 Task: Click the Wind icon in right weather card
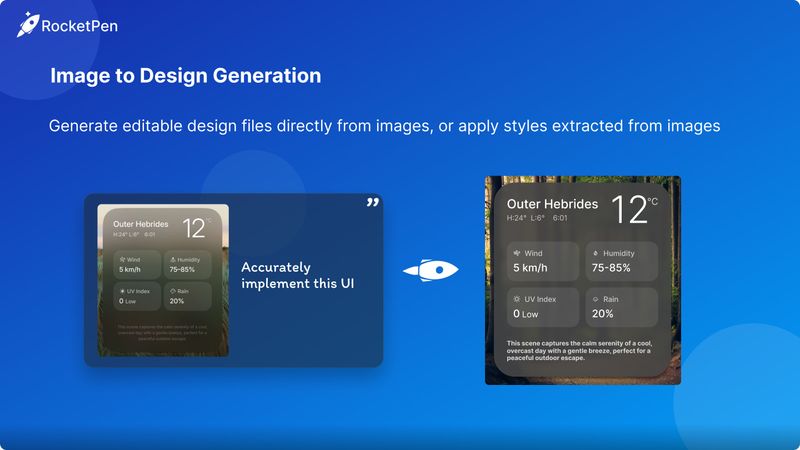pos(517,254)
